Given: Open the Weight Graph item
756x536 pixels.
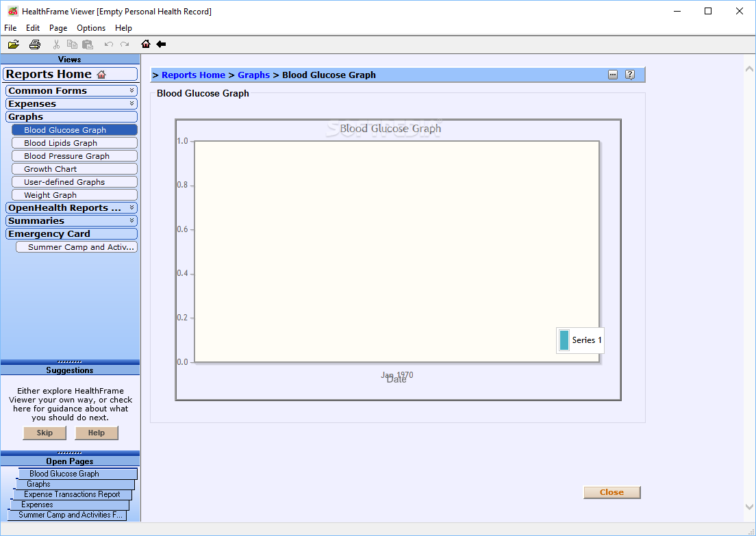Looking at the screenshot, I should 74,195.
